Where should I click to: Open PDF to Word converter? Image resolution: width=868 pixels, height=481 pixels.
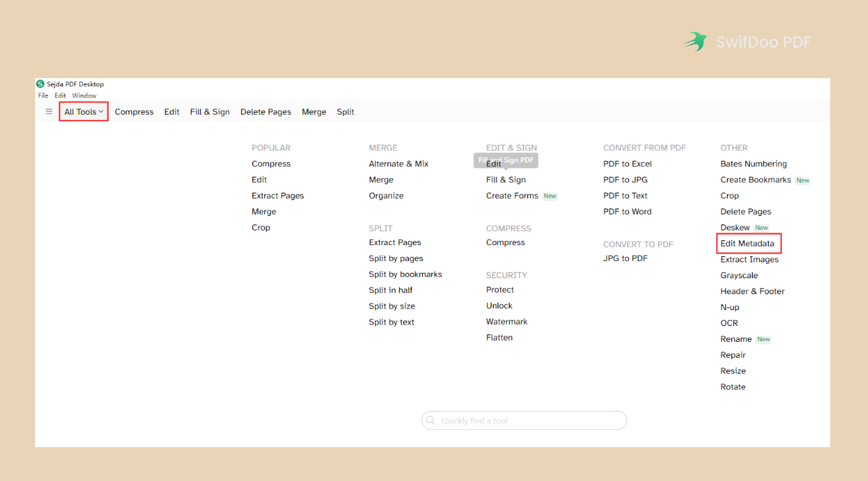(x=627, y=211)
